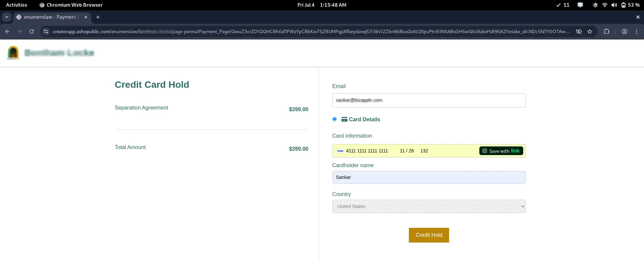
Task: Click the Total Amount $399.00 value
Action: point(299,149)
